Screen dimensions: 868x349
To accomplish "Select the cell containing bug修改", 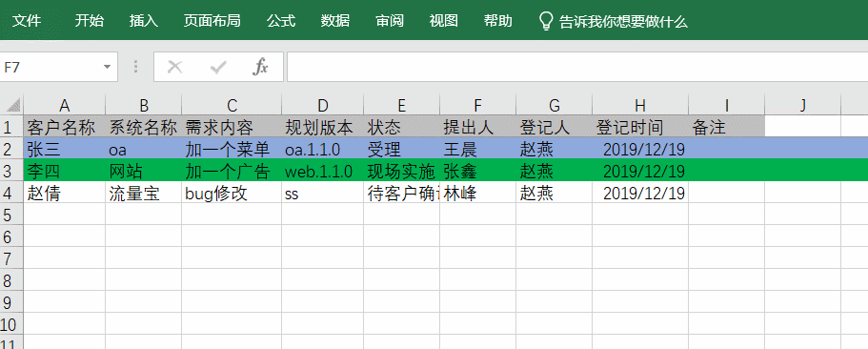I will [232, 193].
